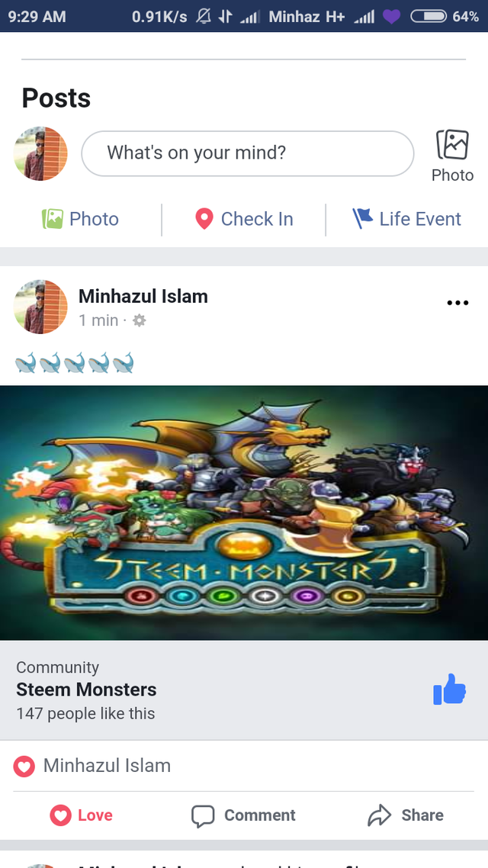Click the Comment speech bubble icon
The image size is (488, 868).
pyautogui.click(x=203, y=816)
